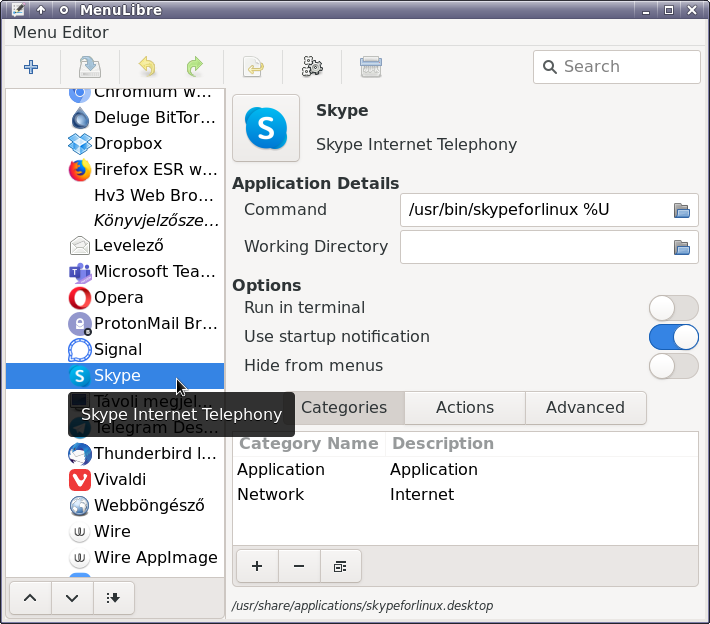Switch to the Actions tab
Viewport: 710px width, 624px height.
(465, 408)
